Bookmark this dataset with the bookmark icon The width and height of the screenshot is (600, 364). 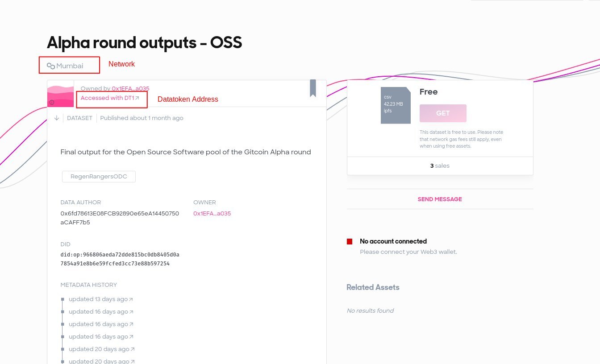pos(313,88)
